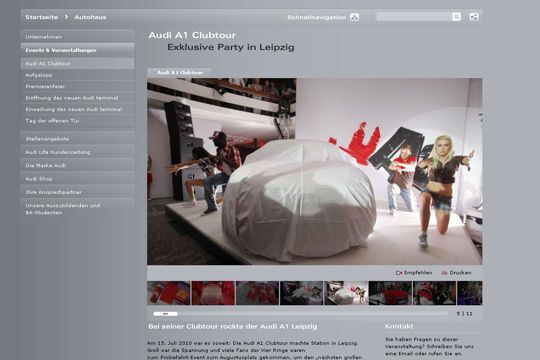Select fifth thumbnail with covered car

click(346, 293)
